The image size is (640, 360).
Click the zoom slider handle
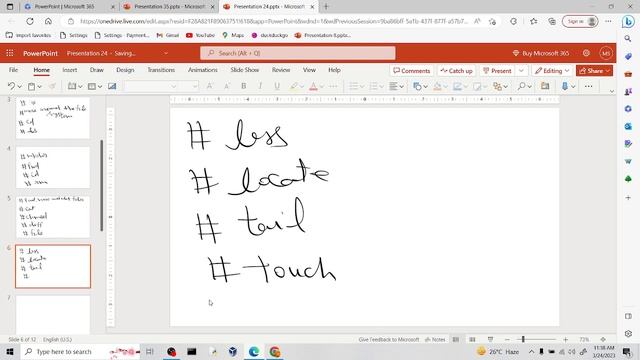[523, 339]
